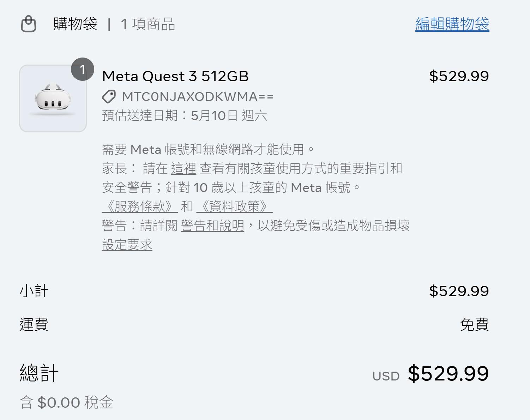Image resolution: width=530 pixels, height=420 pixels.
Task: Click the 小計 subtotal amount $529.99
Action: (x=459, y=291)
